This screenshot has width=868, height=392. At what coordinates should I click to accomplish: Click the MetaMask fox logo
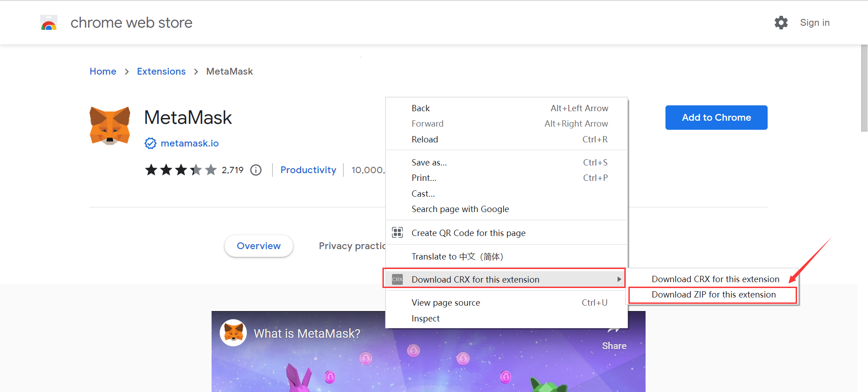[110, 126]
